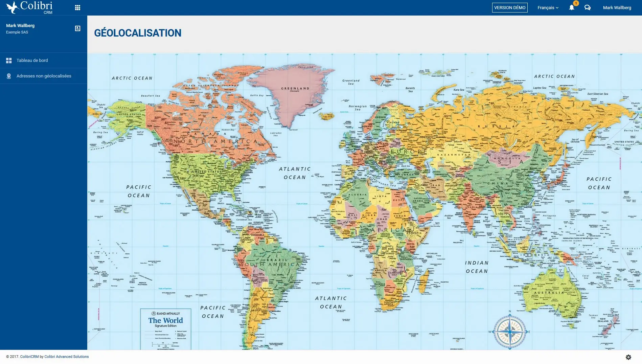Viewport: 642px width, 364px height.
Task: Click the Exemple SAS company name
Action: tap(17, 32)
